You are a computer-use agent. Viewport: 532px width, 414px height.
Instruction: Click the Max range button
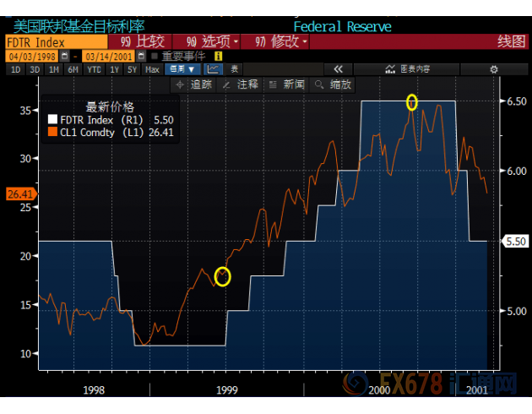(x=152, y=69)
